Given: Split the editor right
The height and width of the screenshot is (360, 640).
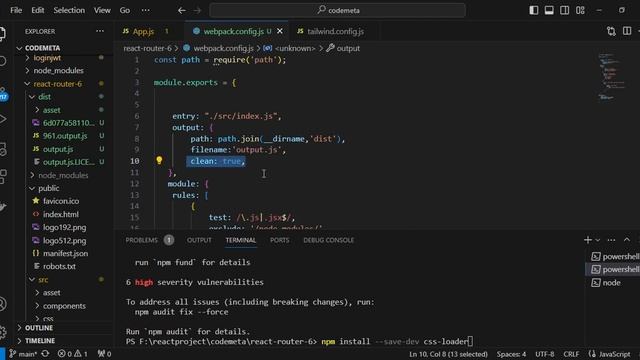Looking at the screenshot, I should click(x=627, y=31).
